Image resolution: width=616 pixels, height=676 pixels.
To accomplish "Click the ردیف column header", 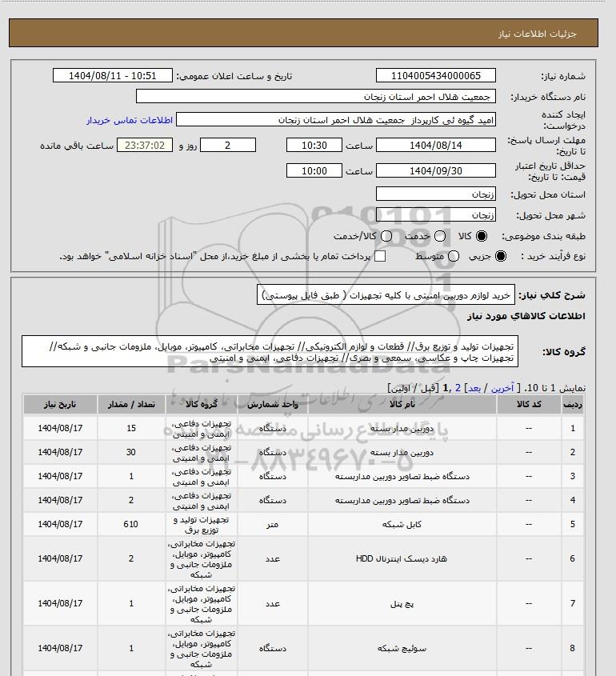I will point(573,404).
